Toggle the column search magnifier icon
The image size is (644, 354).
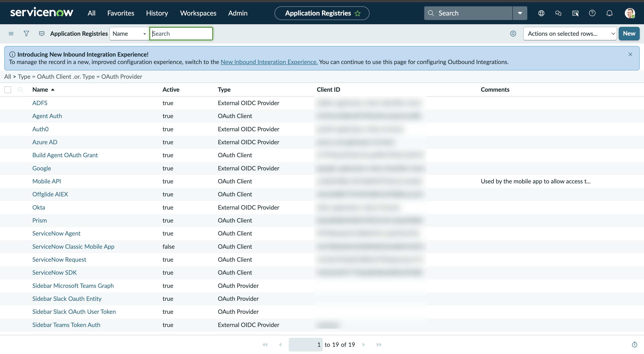point(20,89)
